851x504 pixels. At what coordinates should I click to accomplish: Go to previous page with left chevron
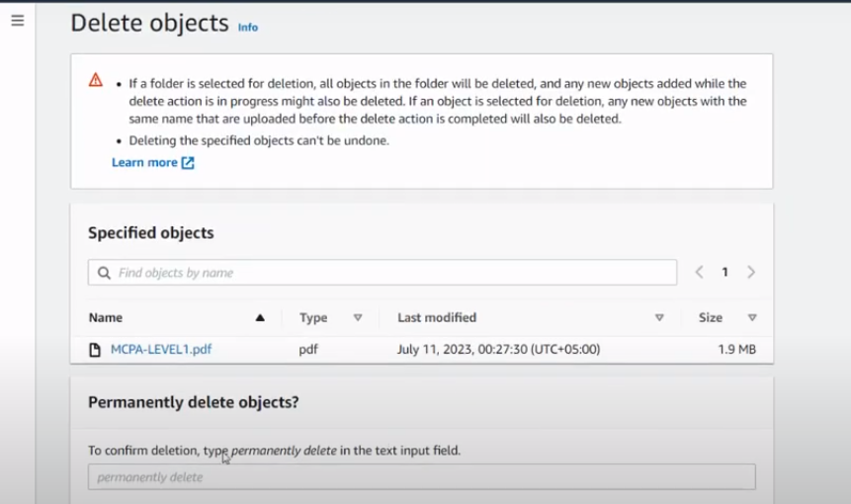coord(699,273)
